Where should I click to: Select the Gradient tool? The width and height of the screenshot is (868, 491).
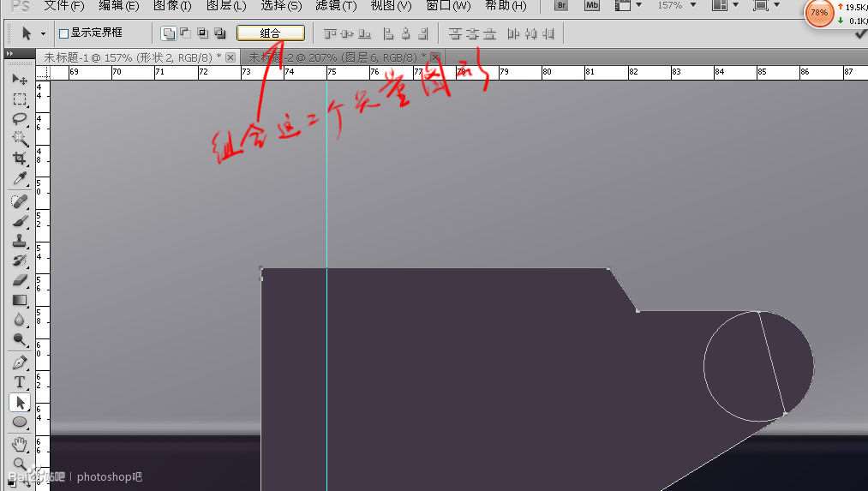[x=20, y=300]
